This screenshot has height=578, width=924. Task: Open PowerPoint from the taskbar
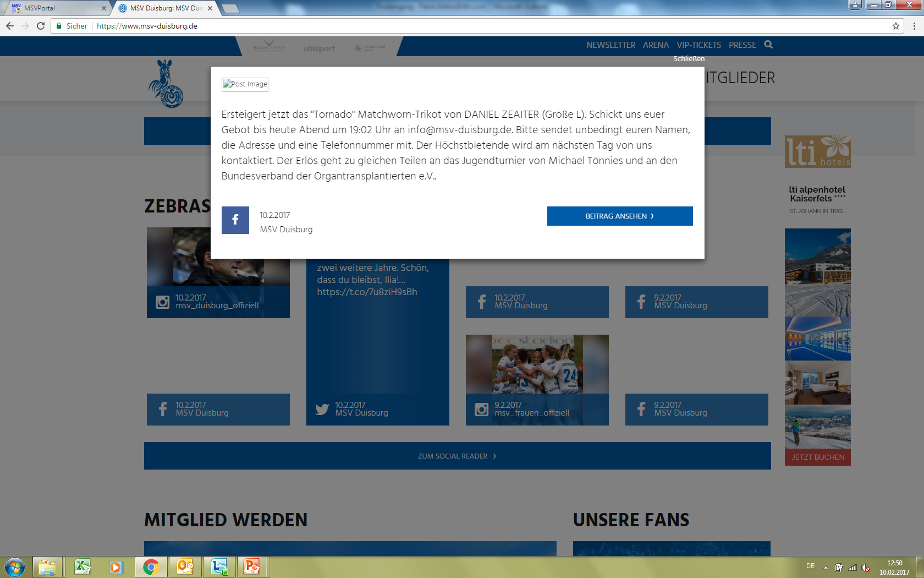(252, 567)
